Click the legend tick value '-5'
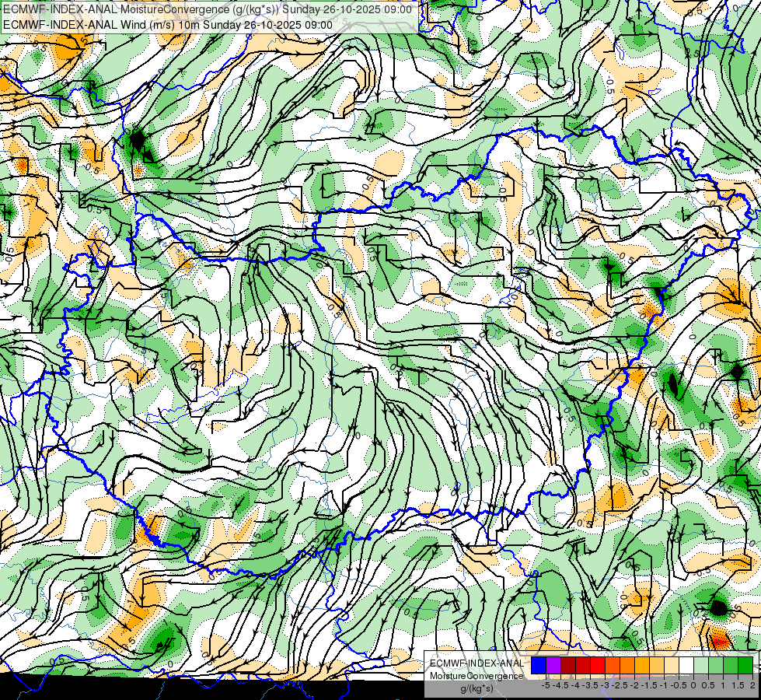Viewport: 761px width, 700px height. click(x=546, y=685)
